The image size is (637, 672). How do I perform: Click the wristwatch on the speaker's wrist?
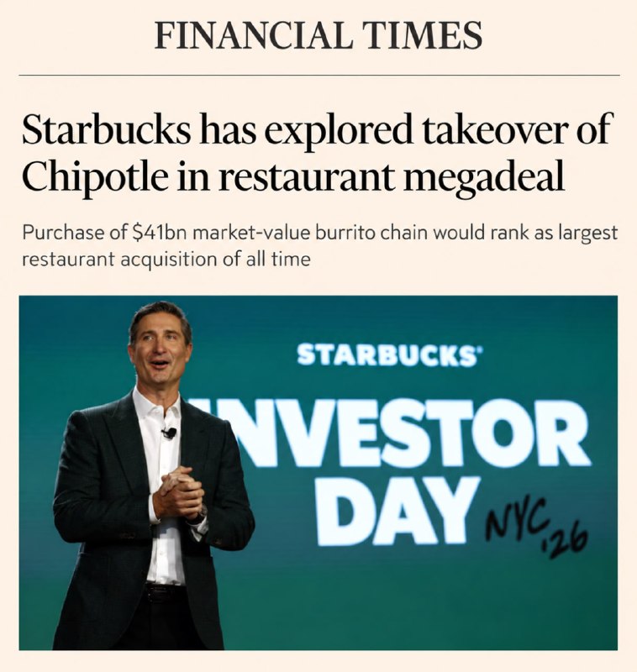point(202,512)
